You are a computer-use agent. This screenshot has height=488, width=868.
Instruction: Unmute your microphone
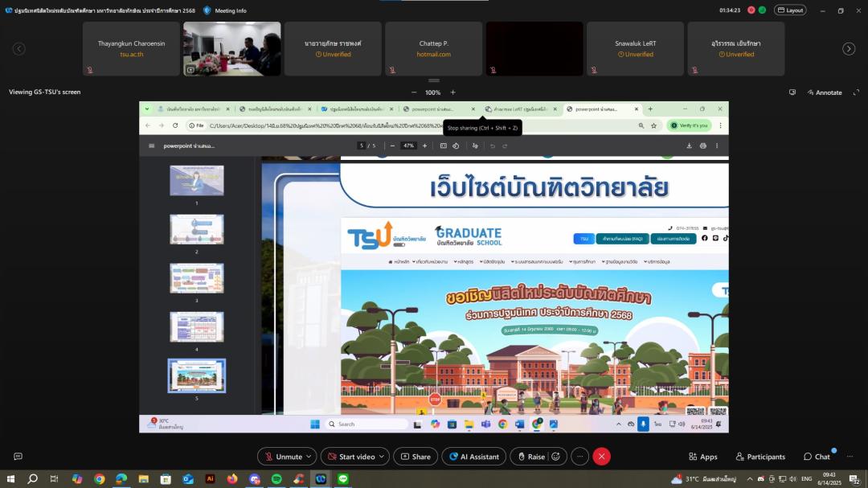pos(282,457)
